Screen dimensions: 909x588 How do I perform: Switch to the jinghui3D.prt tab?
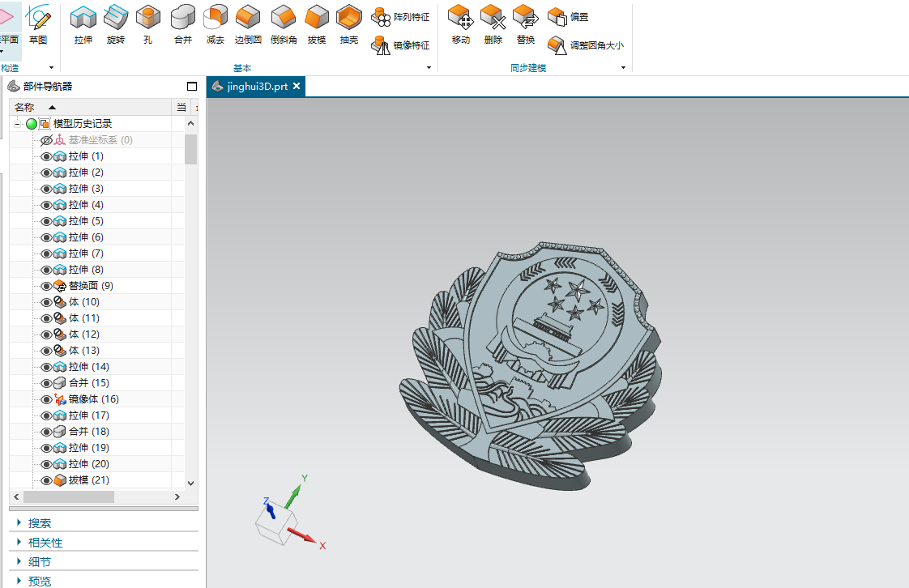click(x=257, y=87)
